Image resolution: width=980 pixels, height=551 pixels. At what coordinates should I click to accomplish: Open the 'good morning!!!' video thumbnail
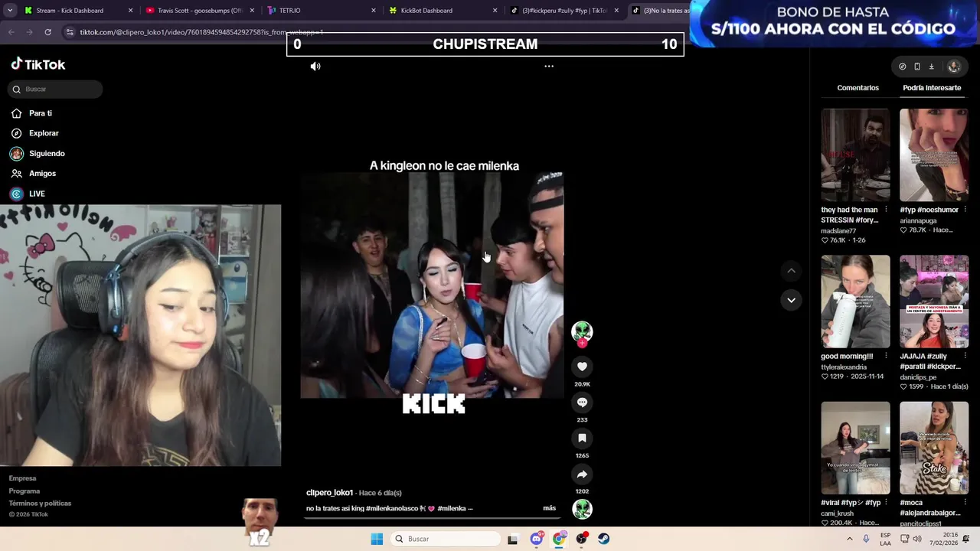click(x=855, y=302)
